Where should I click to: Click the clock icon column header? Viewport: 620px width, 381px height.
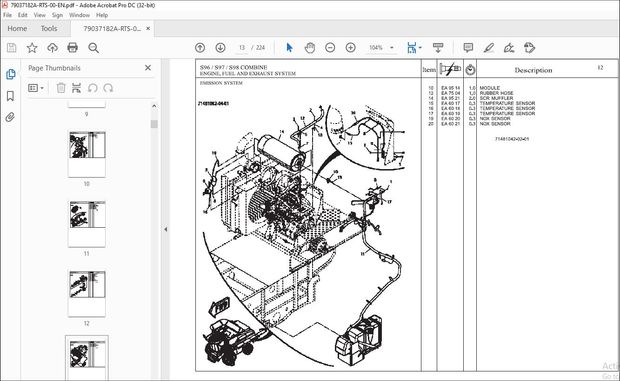[470, 70]
